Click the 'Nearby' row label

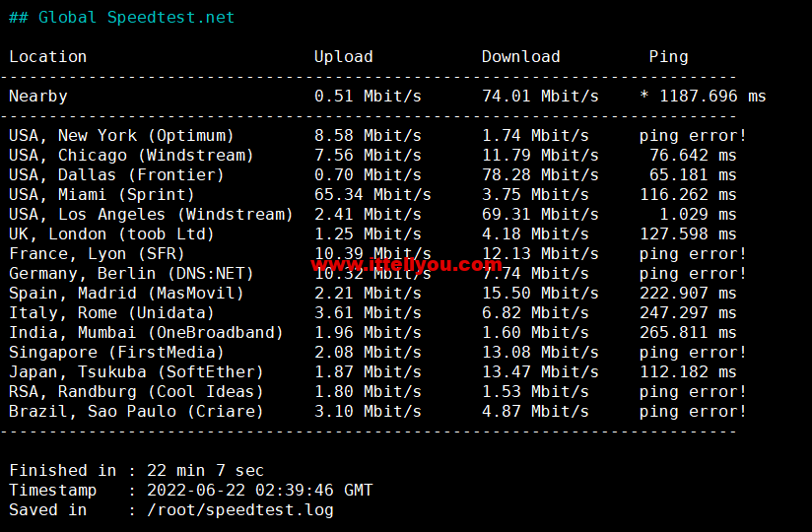click(x=38, y=97)
